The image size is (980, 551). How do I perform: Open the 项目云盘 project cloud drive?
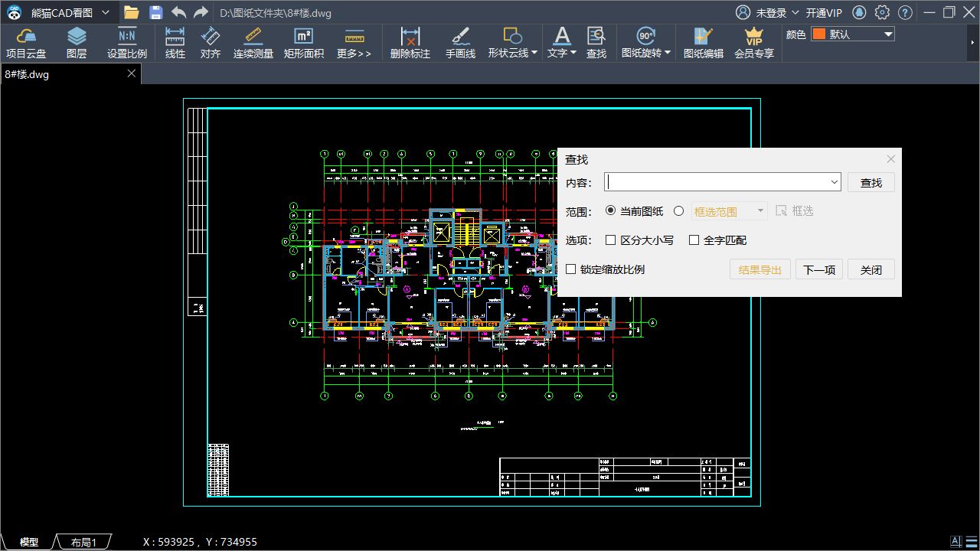coord(27,42)
